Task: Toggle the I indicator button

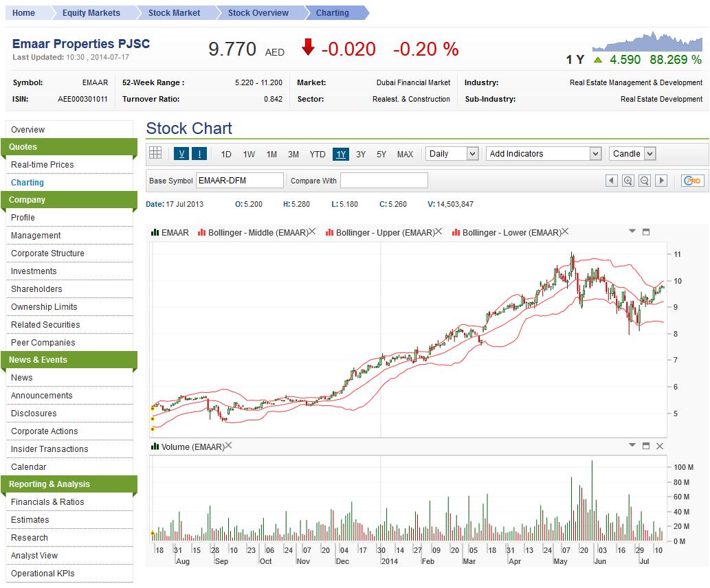Action: 199,153
